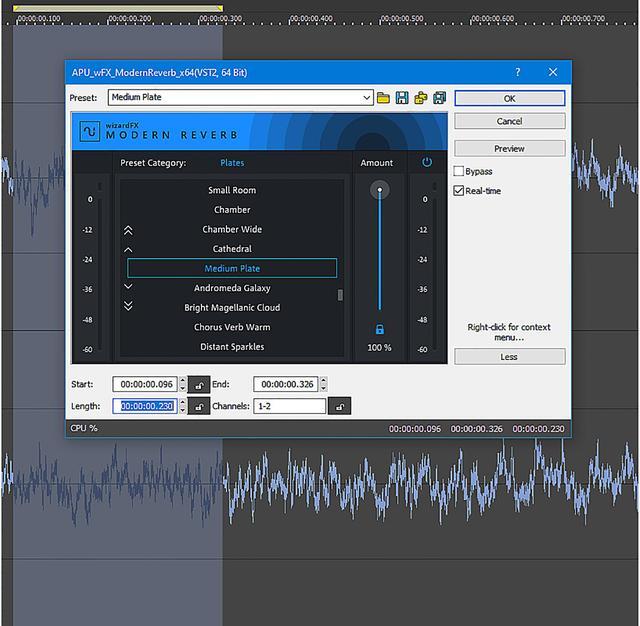Click the Amount slider knob
Image resolution: width=640 pixels, height=626 pixels.
click(380, 190)
